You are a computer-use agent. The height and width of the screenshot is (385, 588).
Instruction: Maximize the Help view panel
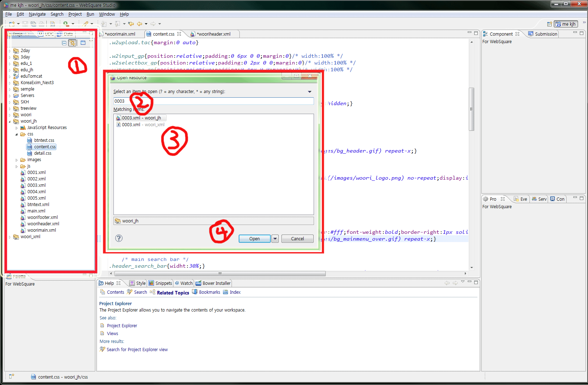point(476,282)
